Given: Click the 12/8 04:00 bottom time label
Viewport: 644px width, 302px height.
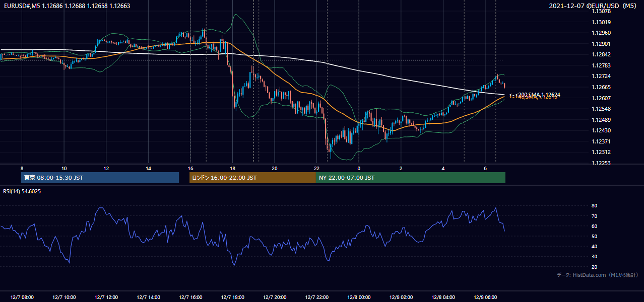Looking at the screenshot, I should pyautogui.click(x=443, y=297).
